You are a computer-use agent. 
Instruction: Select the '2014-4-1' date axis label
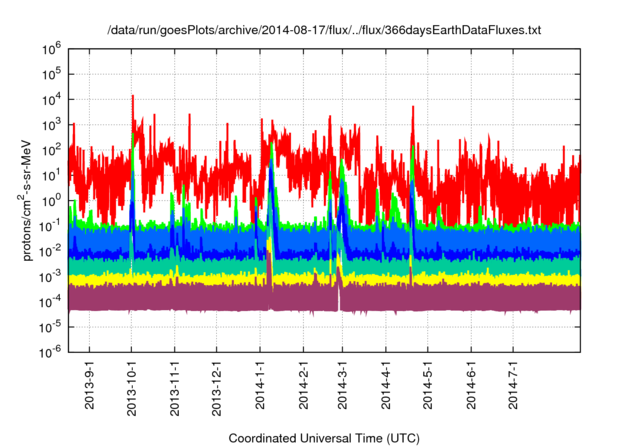pos(386,386)
